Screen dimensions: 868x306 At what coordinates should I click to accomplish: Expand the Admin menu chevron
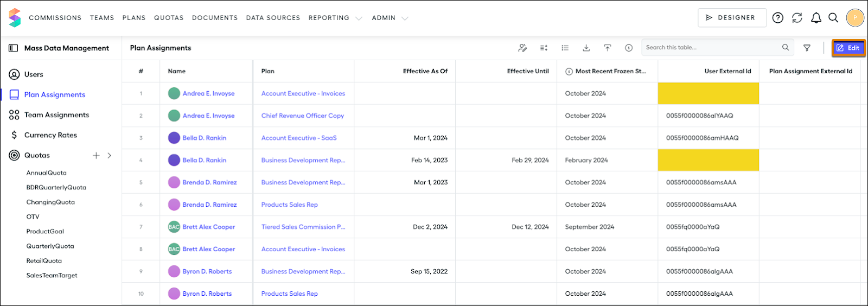pyautogui.click(x=405, y=18)
